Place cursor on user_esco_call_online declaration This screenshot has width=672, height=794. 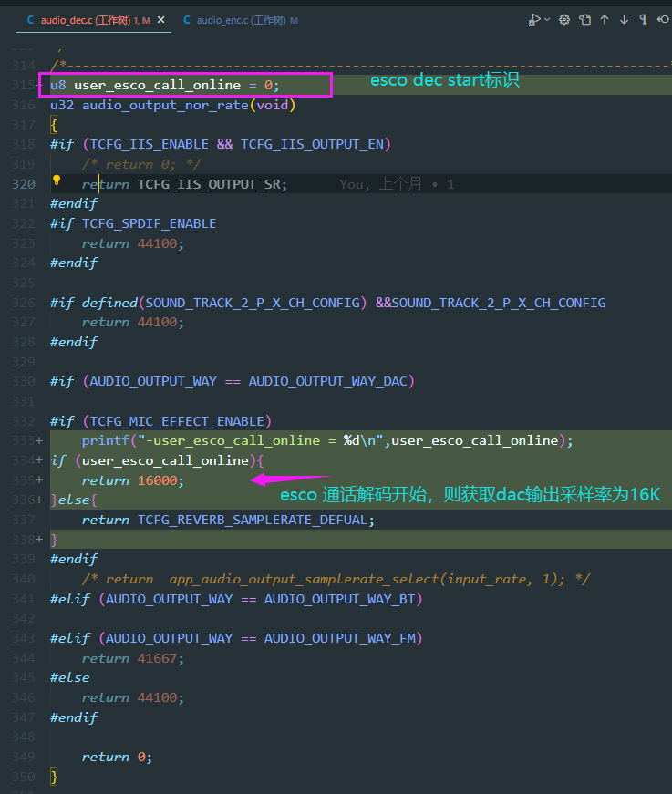coord(157,85)
